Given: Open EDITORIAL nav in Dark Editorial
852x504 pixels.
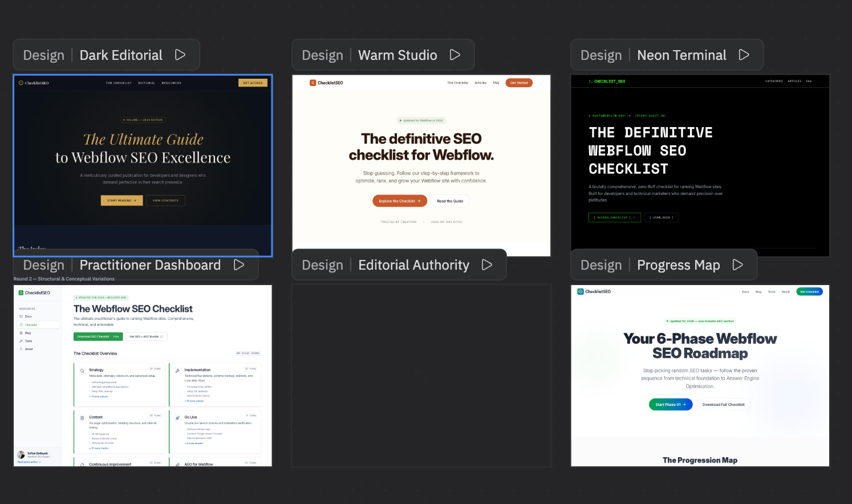Looking at the screenshot, I should click(147, 83).
